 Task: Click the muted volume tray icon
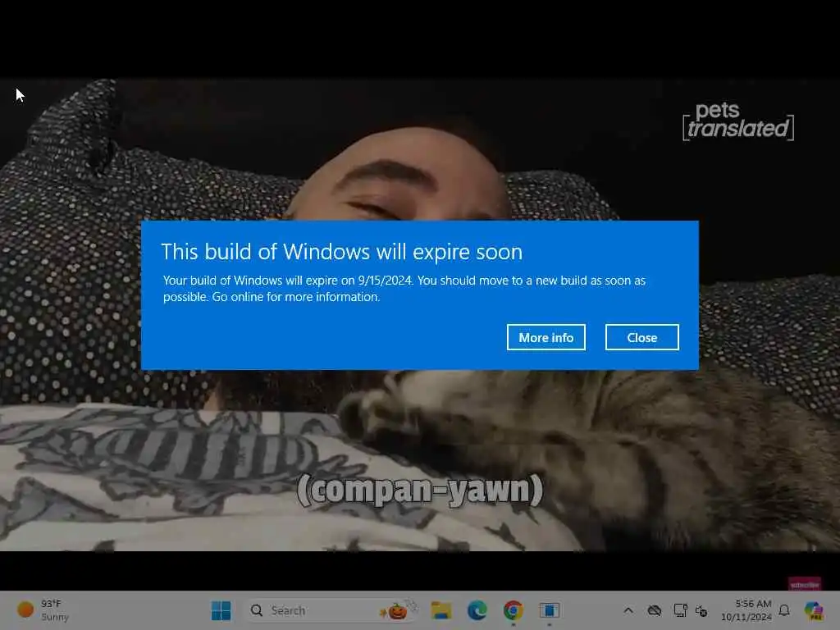coord(701,610)
